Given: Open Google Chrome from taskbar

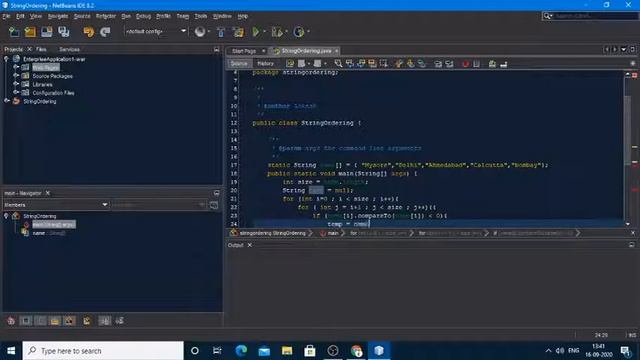Looking at the screenshot, I should click(x=356, y=351).
